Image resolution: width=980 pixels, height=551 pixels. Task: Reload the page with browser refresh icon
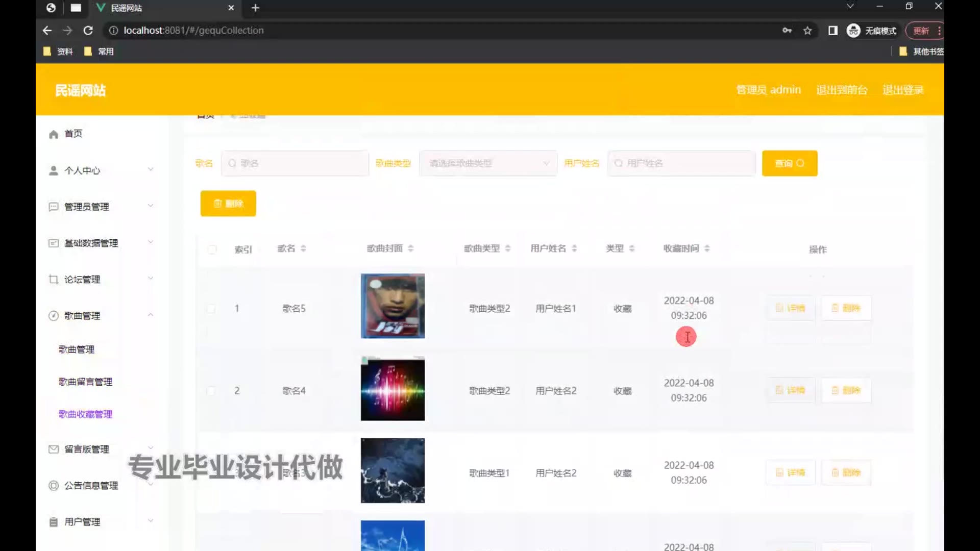88,31
